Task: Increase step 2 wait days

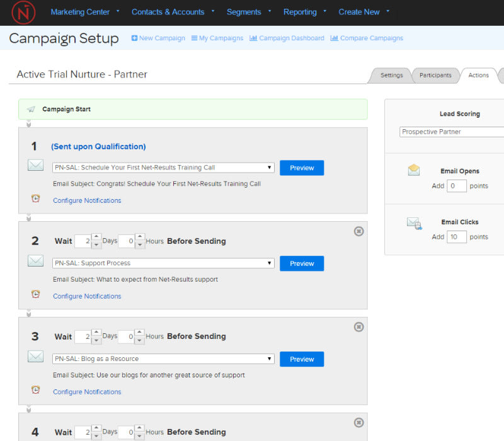Action: 96,238
